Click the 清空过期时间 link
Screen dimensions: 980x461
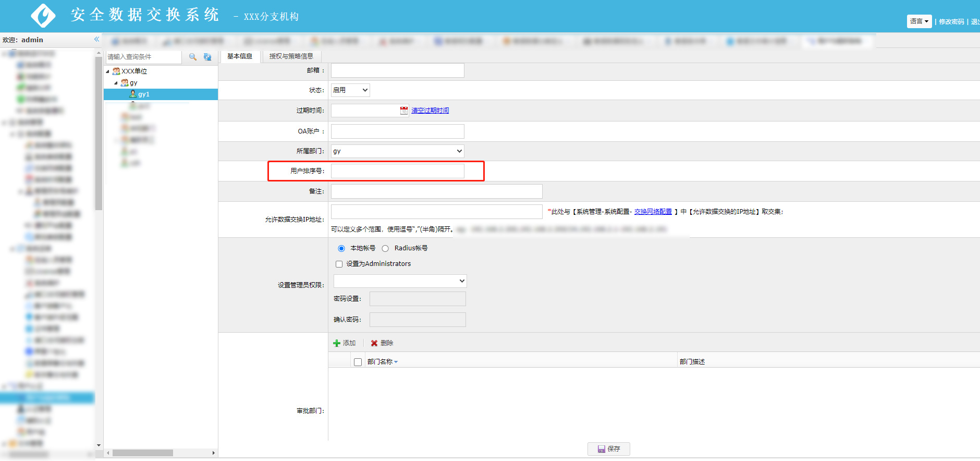[430, 111]
